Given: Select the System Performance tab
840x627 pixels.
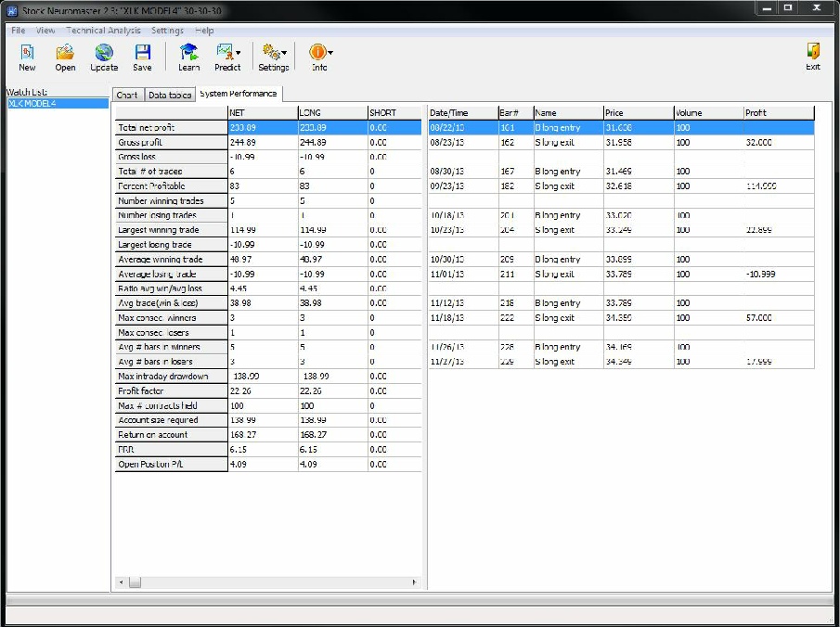Looking at the screenshot, I should click(239, 94).
